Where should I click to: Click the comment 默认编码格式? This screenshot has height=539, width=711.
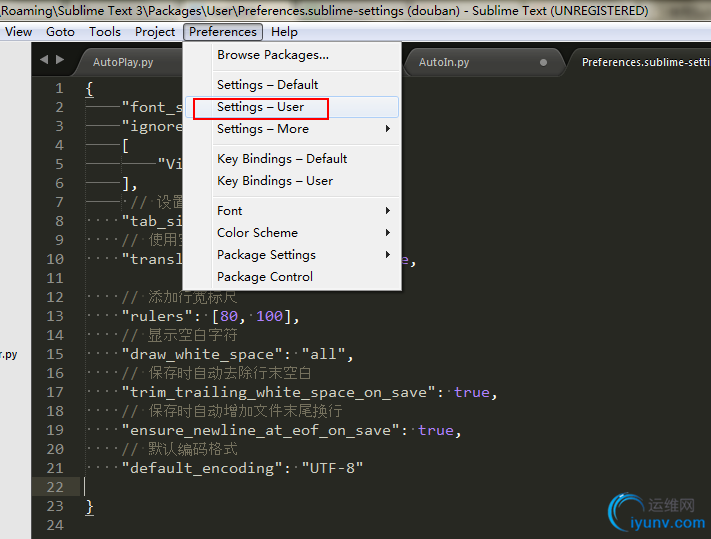[192, 449]
